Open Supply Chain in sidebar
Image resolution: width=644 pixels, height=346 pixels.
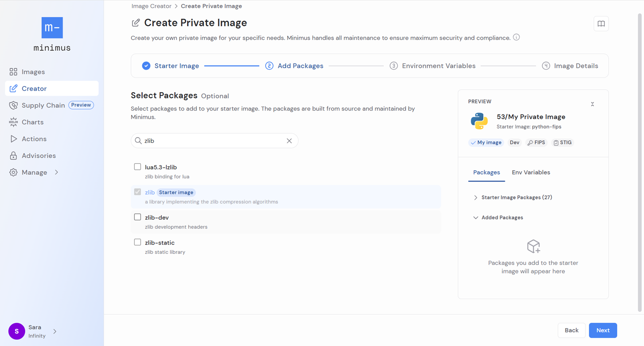click(43, 105)
